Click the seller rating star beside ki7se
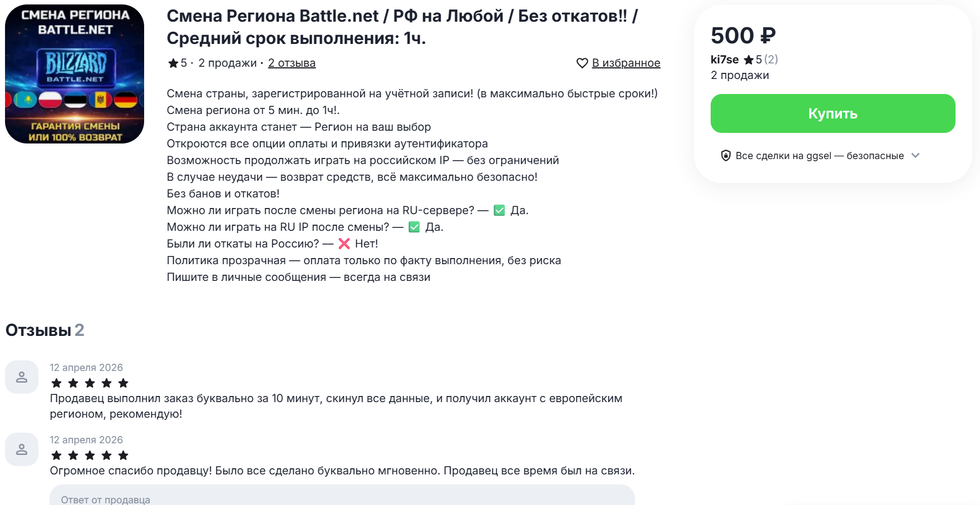The height and width of the screenshot is (505, 980). 749,60
